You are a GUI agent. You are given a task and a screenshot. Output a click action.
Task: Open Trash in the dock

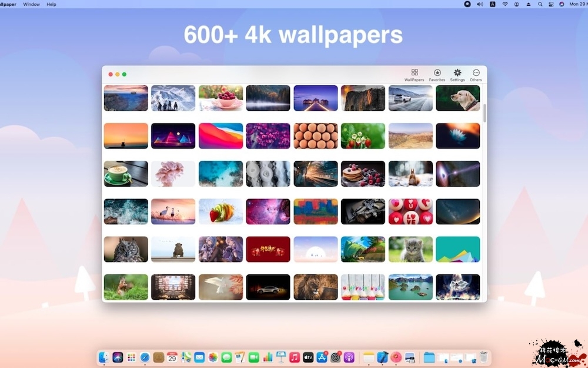click(x=483, y=357)
